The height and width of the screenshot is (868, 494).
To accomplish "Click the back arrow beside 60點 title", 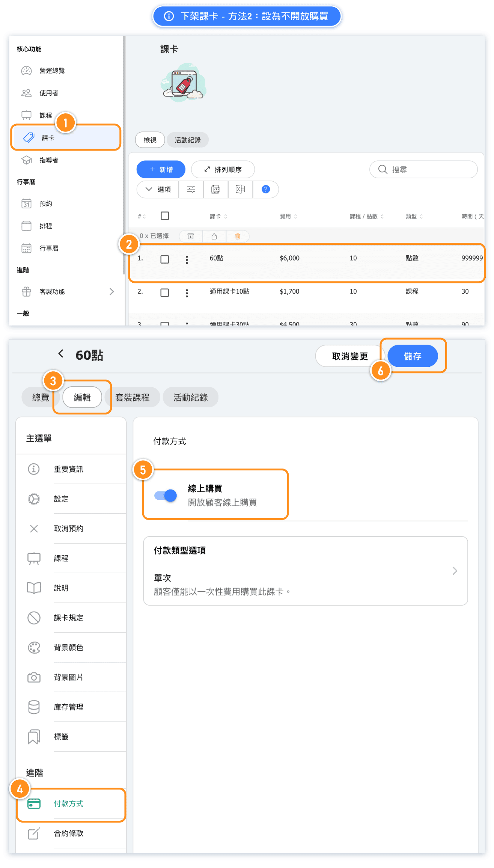I will pos(61,354).
